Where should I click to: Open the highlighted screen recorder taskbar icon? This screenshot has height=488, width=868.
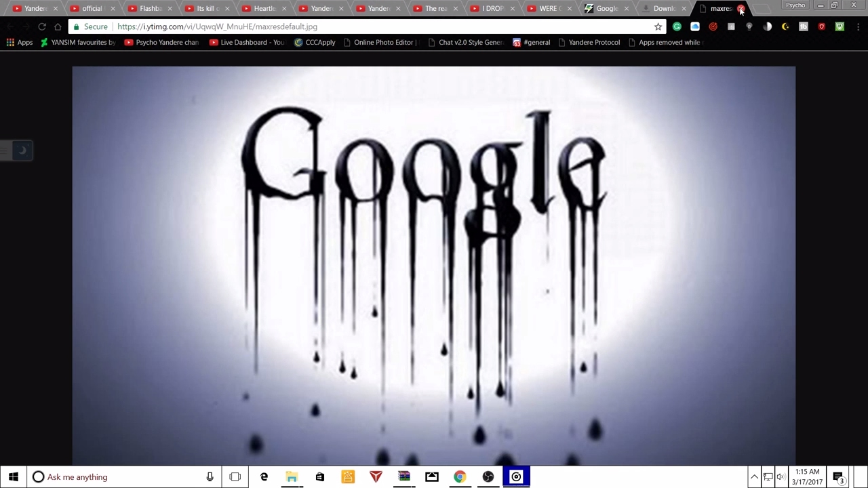pyautogui.click(x=516, y=476)
